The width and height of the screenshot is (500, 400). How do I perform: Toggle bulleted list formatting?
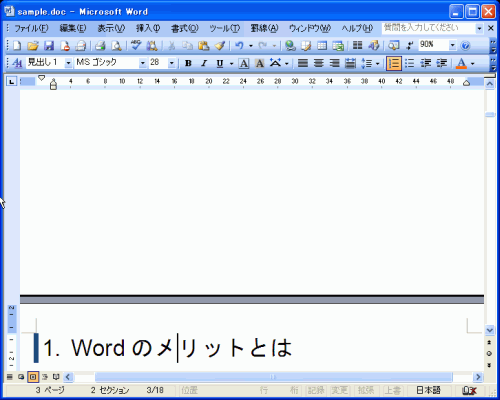click(x=410, y=63)
